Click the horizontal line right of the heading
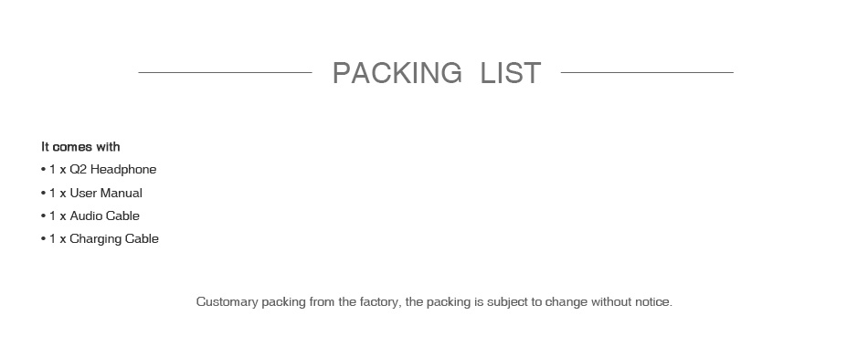 (x=647, y=72)
